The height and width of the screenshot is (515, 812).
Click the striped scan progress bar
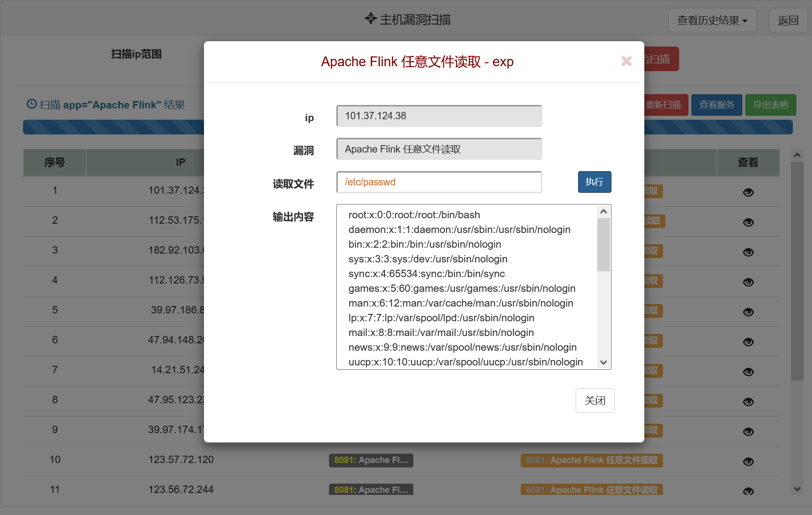pos(408,127)
